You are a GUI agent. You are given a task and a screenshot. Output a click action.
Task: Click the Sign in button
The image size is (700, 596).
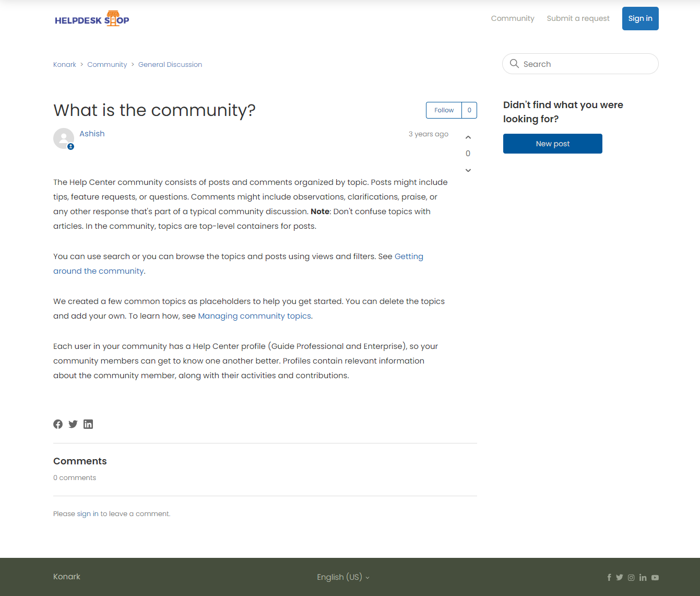click(640, 18)
